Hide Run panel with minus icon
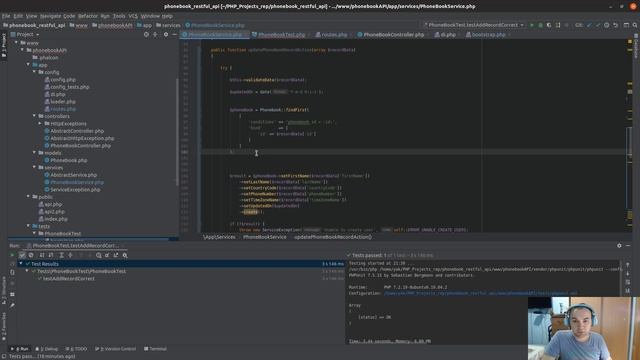The width and height of the screenshot is (640, 360). pos(628,246)
